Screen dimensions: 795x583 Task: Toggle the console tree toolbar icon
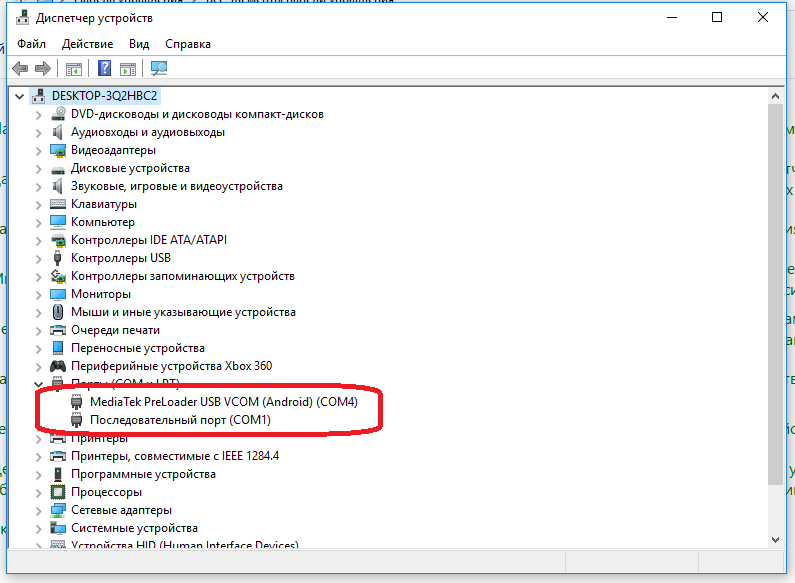(x=73, y=69)
